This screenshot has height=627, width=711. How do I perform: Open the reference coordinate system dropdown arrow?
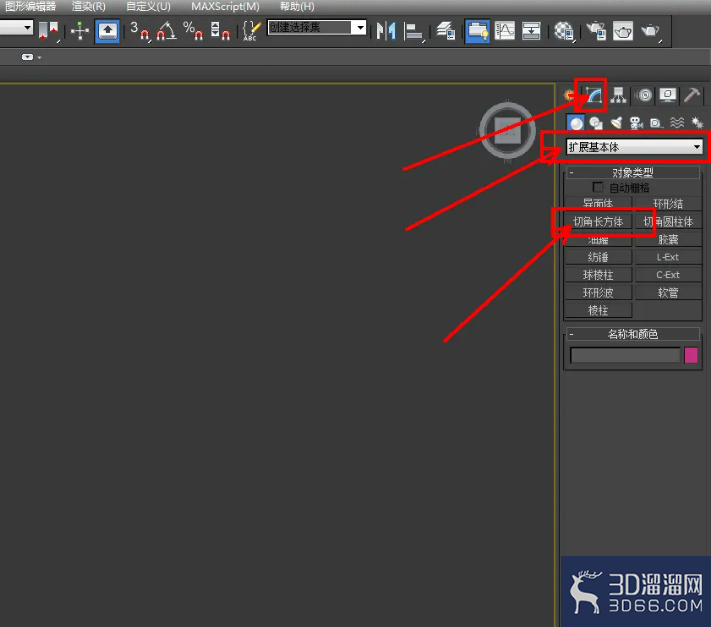[x=28, y=28]
